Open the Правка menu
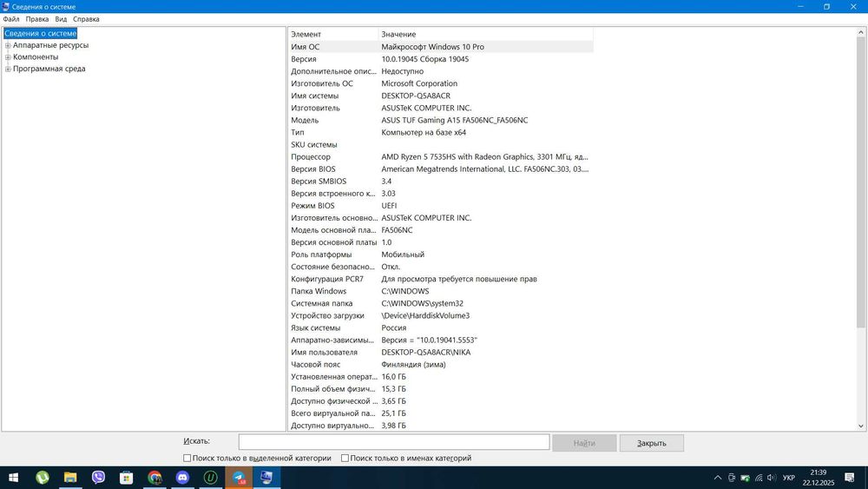 point(37,19)
